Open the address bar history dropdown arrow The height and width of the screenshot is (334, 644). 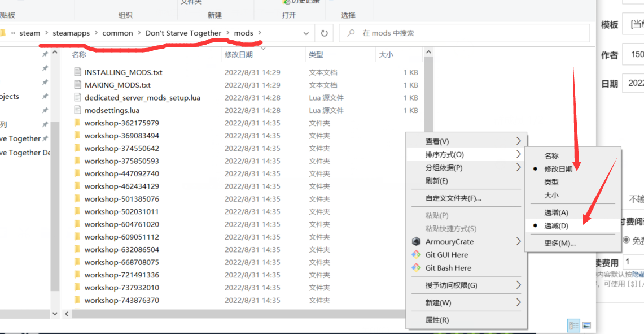(305, 33)
